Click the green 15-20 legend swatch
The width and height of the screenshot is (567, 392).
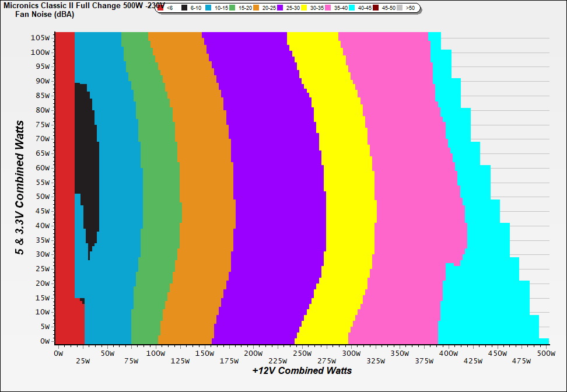232,8
